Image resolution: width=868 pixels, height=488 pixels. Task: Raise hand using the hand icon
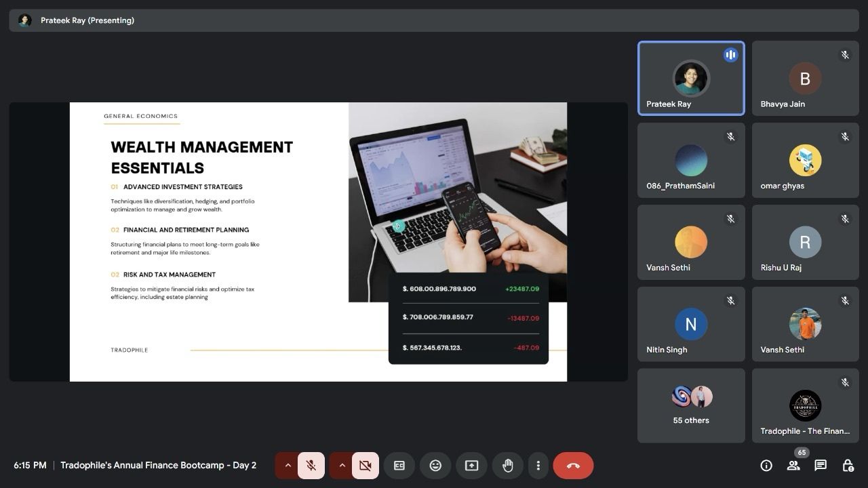[507, 466]
